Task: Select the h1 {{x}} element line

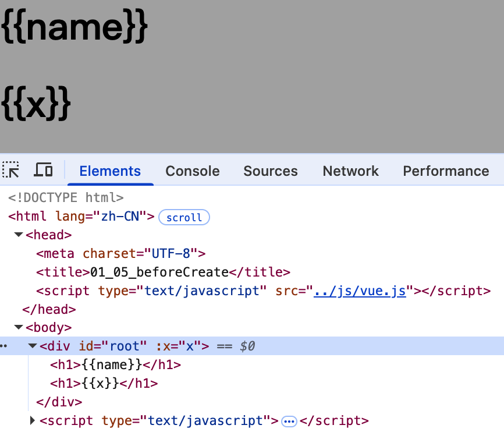Action: pyautogui.click(x=105, y=384)
